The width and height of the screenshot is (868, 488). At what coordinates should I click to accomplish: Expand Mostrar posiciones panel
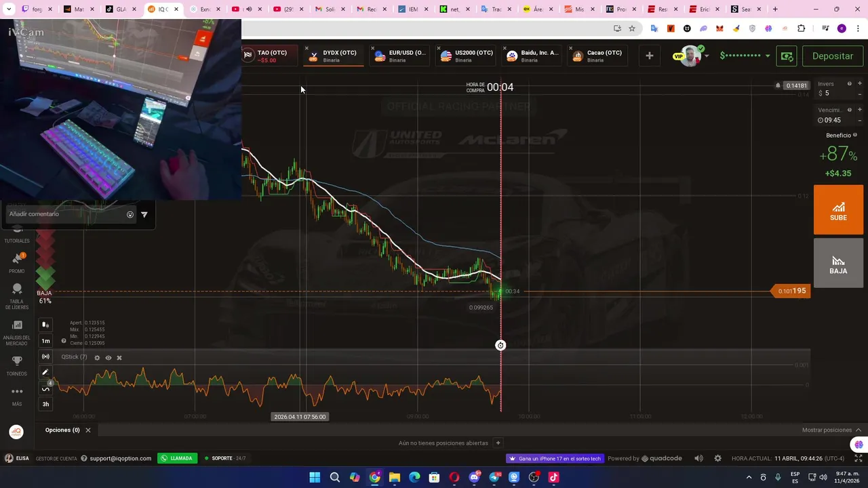pos(831,430)
